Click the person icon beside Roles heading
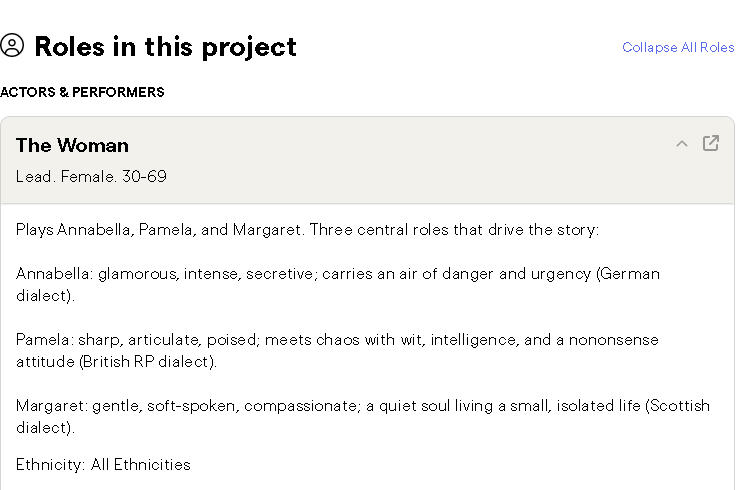This screenshot has width=736, height=490. click(12, 46)
